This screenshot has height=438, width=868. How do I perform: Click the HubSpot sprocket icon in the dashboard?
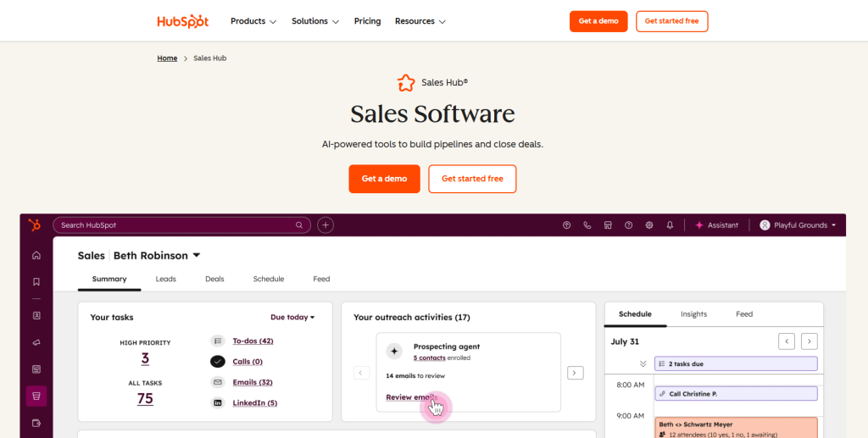tap(34, 225)
